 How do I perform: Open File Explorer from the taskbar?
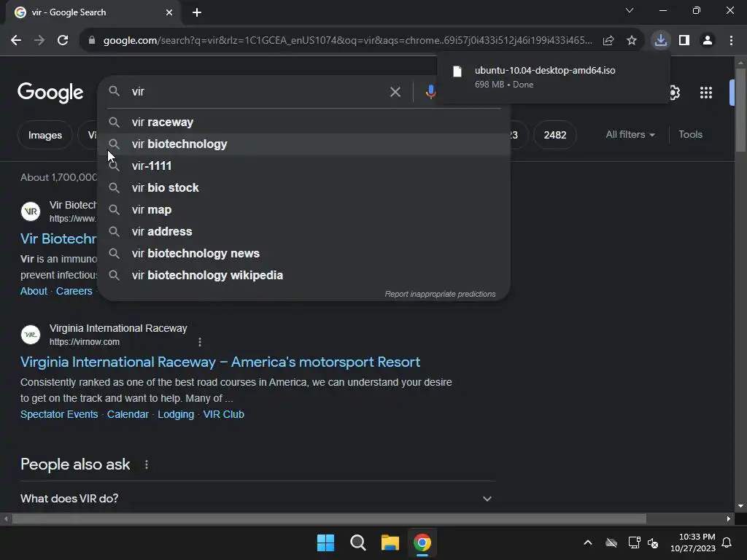click(390, 542)
